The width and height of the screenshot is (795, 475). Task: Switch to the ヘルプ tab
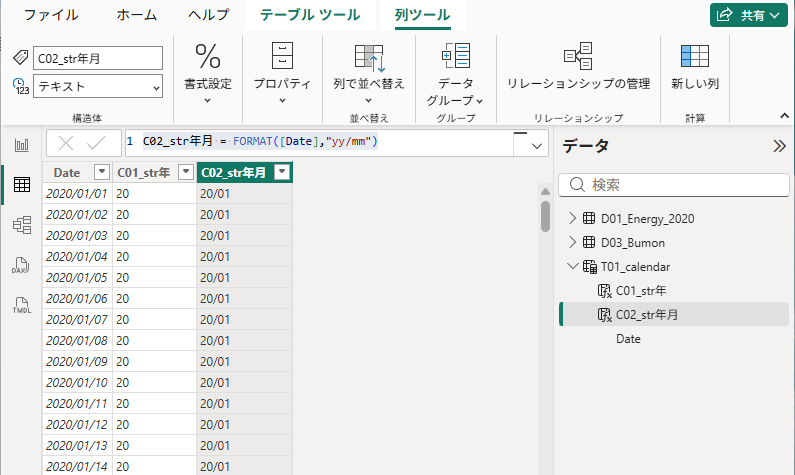tap(208, 15)
